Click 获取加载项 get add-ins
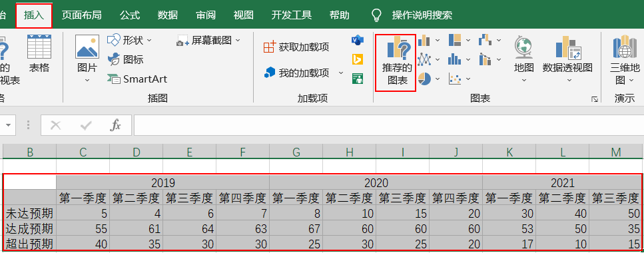Screen dimensions: 644x253 click(x=296, y=47)
